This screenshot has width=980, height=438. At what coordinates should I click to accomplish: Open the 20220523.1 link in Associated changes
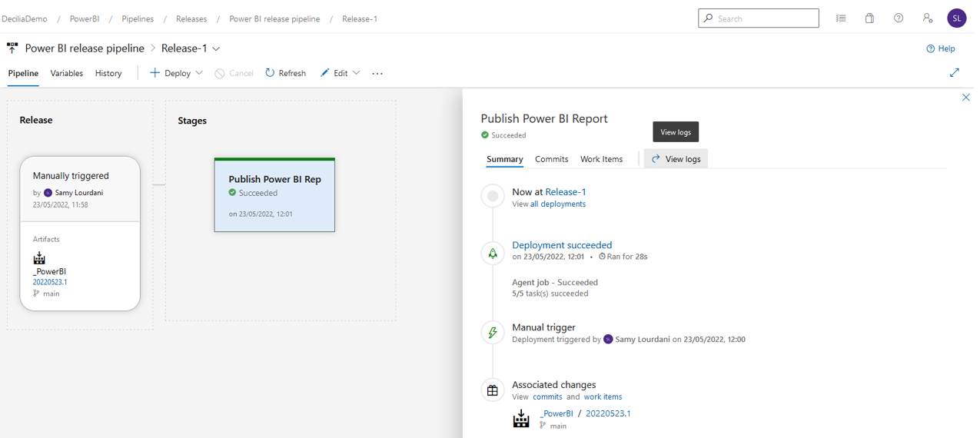[608, 413]
